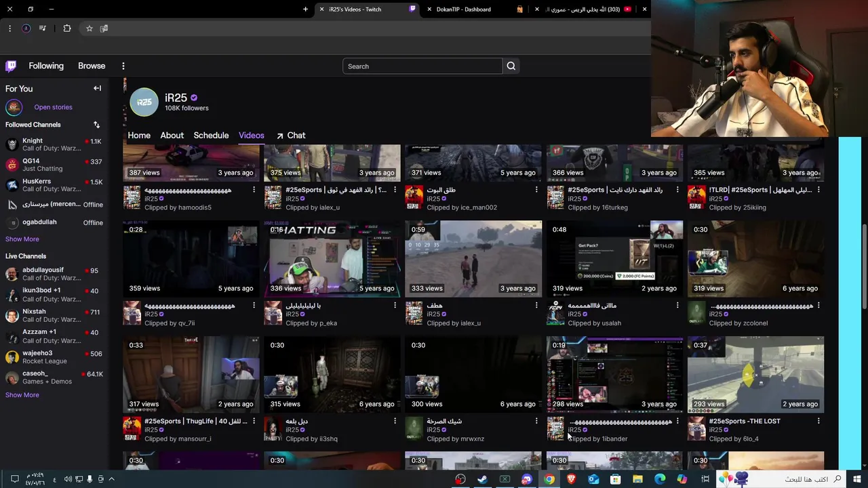
Task: Open live channel caseoh_
Action: [54, 378]
